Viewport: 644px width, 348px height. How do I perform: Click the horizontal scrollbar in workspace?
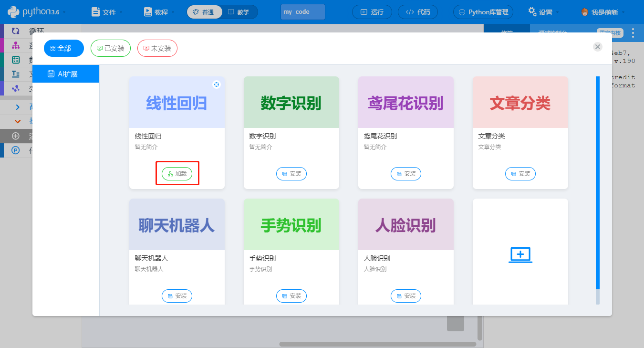[x=377, y=344]
